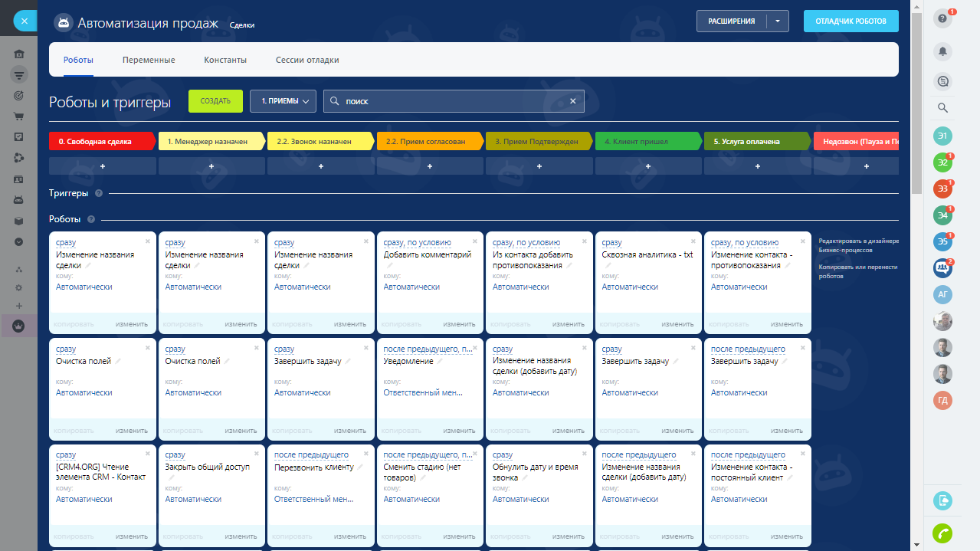Open сразу timing on Закрыть общий доступ
Viewport: 980px width, 551px height.
tap(175, 455)
